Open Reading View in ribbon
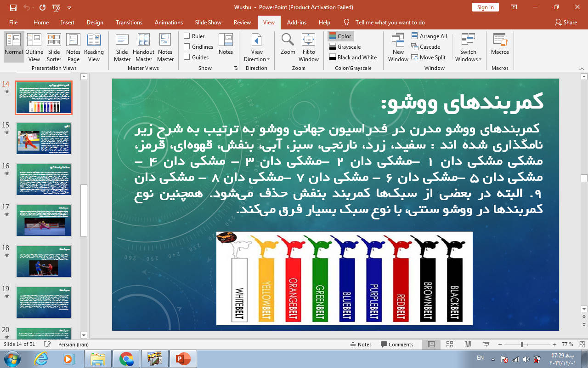This screenshot has width=588, height=368. (x=94, y=47)
